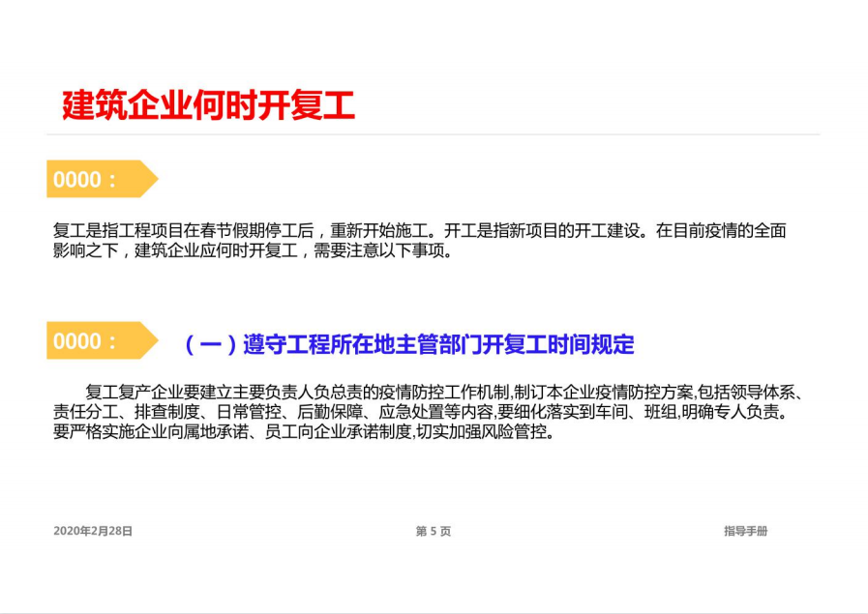Click paragraph line starting 复工复产企业要建立
Image resolution: width=868 pixels, height=614 pixels.
pyautogui.click(x=444, y=393)
